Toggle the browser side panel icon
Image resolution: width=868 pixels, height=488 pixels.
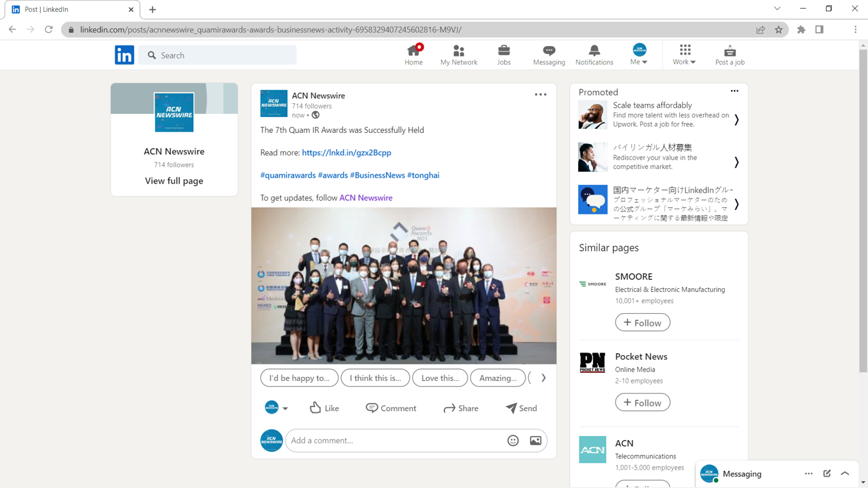click(x=819, y=30)
